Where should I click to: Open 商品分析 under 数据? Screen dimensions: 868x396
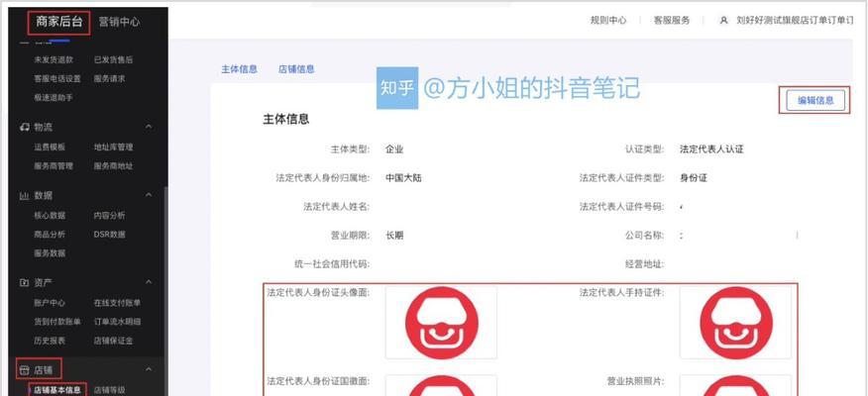coord(50,234)
